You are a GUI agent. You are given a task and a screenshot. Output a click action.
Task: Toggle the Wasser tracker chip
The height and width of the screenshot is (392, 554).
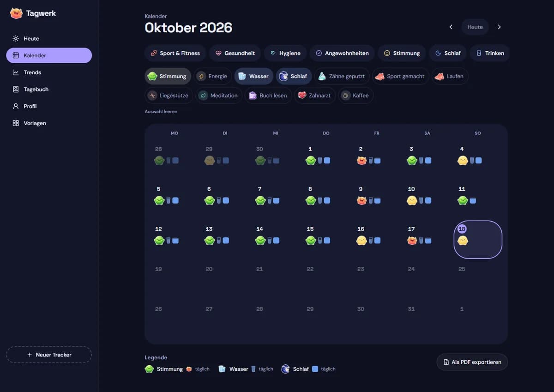pyautogui.click(x=254, y=76)
